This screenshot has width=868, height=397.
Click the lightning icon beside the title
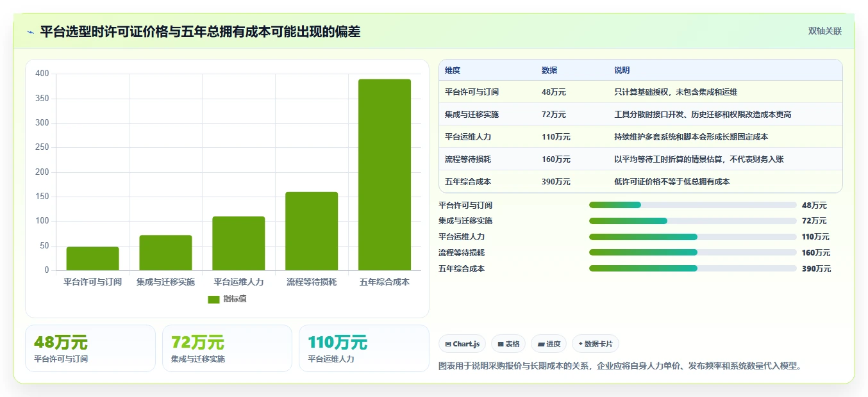pyautogui.click(x=30, y=32)
